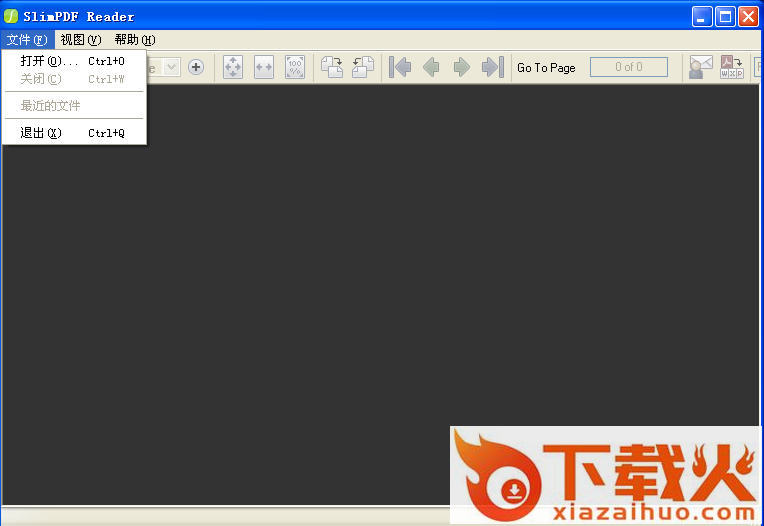Select the fit width icon
764x526 pixels.
(264, 67)
